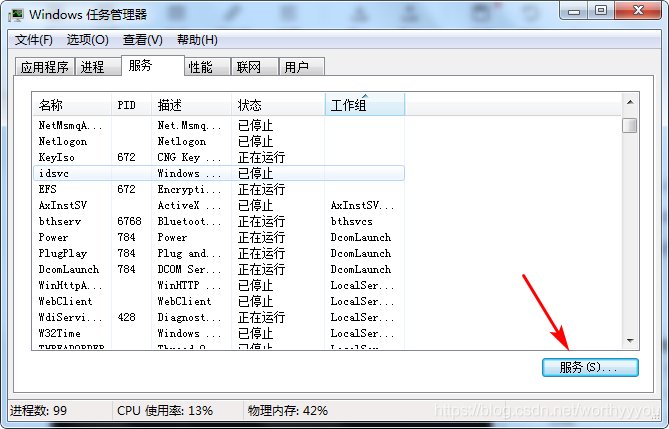Click the Encrypti... description cell
669x429 pixels.
click(189, 189)
